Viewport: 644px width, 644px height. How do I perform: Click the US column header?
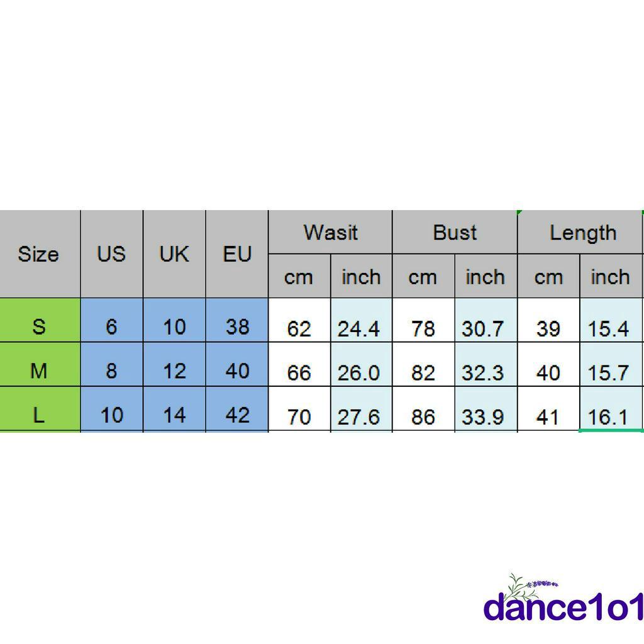(x=111, y=254)
